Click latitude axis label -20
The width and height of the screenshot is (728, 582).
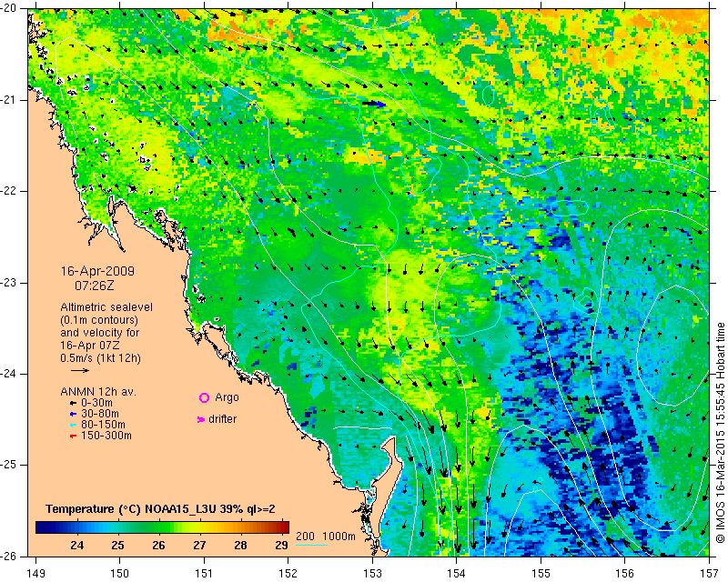(9, 8)
